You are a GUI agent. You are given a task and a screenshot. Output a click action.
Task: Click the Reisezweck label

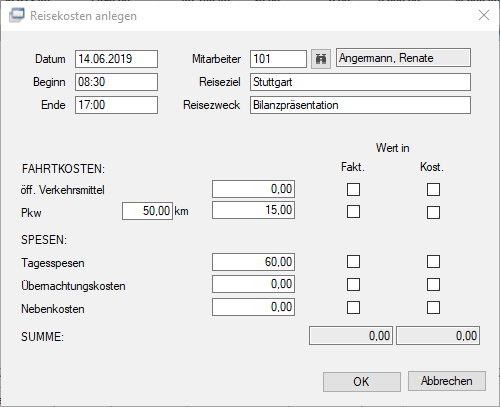pos(212,105)
